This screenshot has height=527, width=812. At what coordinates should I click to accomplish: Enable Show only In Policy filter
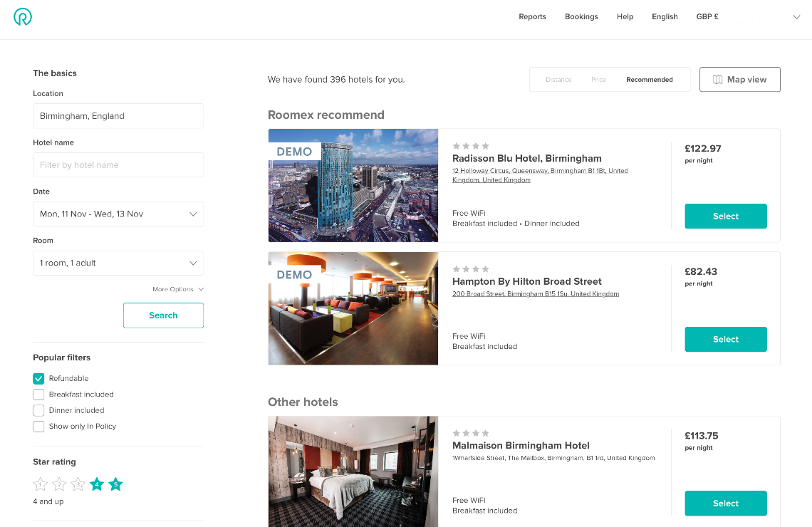(x=38, y=427)
